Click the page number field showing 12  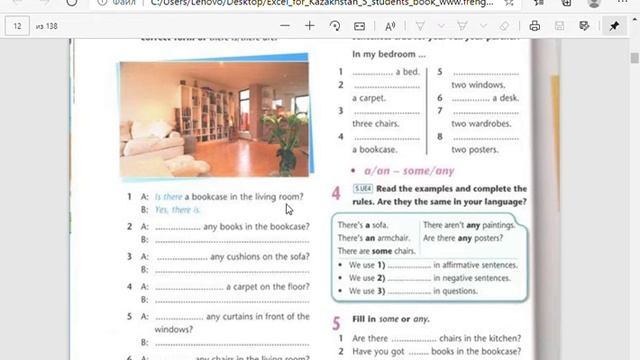pyautogui.click(x=17, y=26)
